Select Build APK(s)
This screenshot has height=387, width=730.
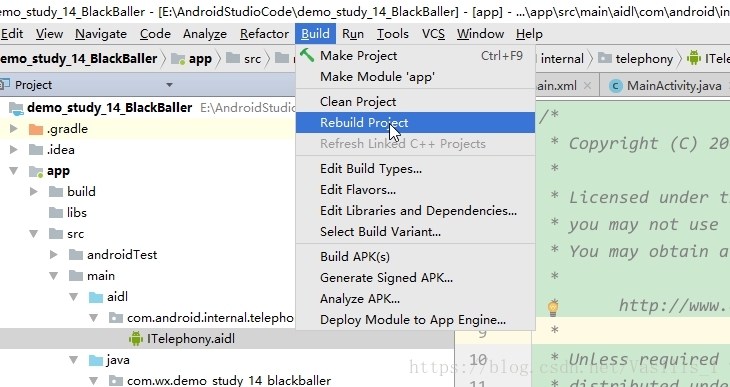click(x=415, y=257)
